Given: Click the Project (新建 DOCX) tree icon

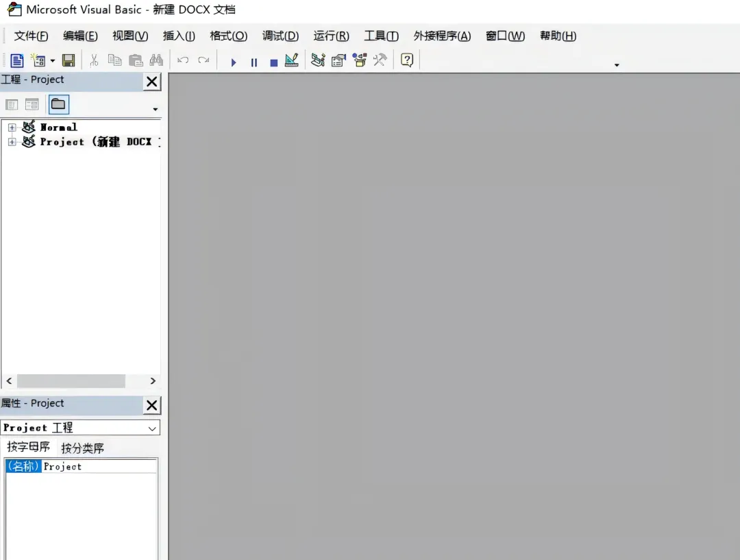Looking at the screenshot, I should point(28,141).
